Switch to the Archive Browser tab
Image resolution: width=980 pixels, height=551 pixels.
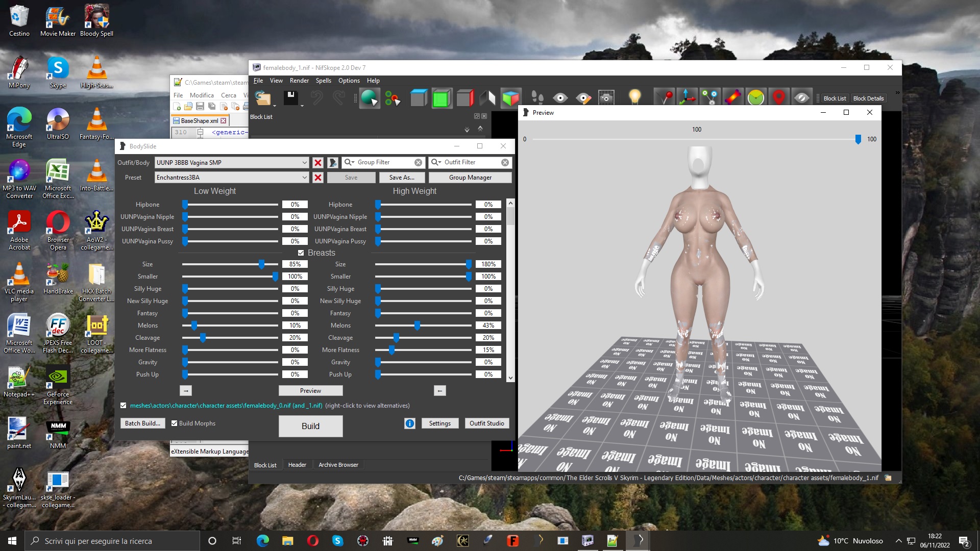(x=338, y=465)
